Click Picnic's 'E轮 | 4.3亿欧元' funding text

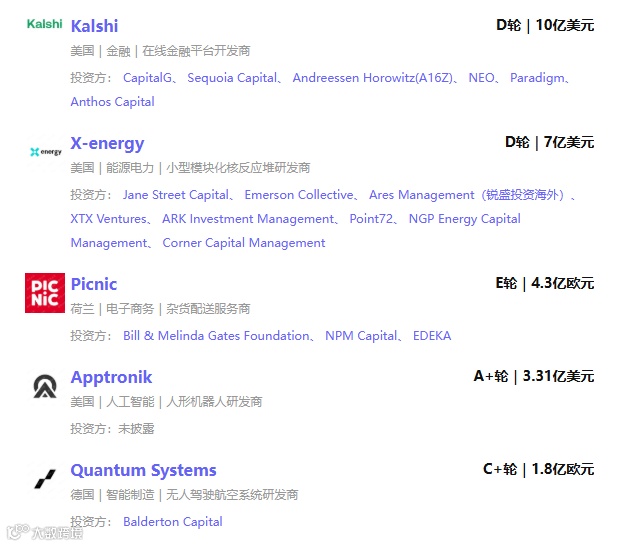545,283
